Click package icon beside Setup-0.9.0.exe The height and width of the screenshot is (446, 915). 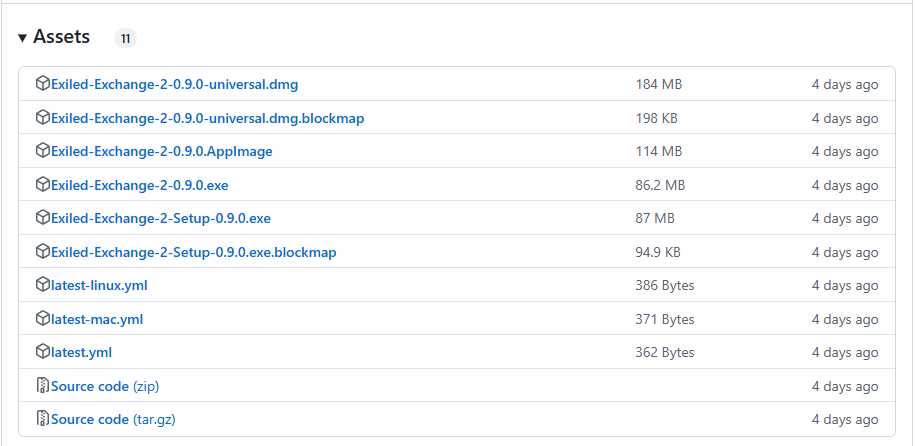42,218
